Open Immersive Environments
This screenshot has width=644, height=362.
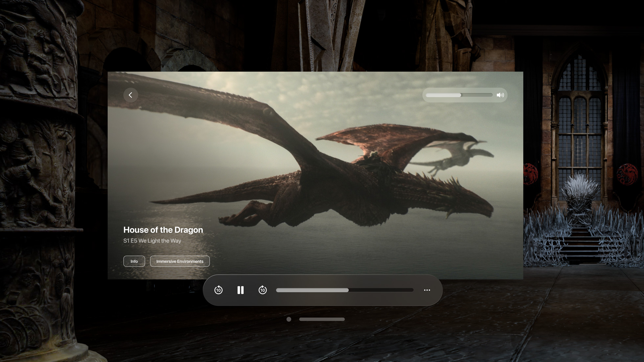tap(180, 261)
